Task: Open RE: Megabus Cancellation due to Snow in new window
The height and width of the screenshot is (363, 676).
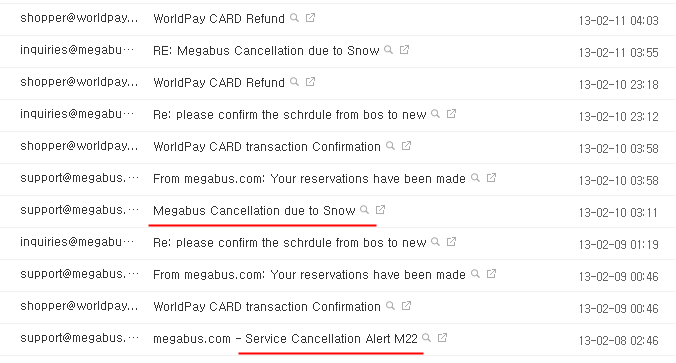Action: (x=404, y=50)
